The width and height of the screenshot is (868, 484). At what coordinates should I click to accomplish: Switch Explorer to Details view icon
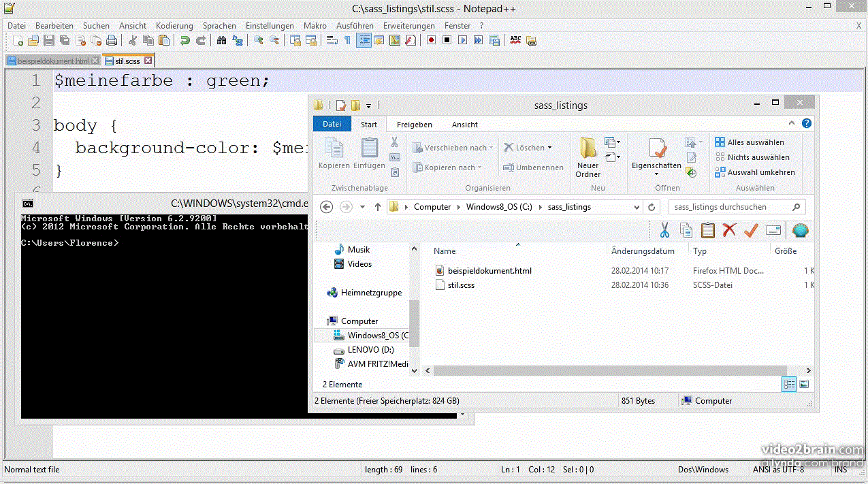point(789,385)
